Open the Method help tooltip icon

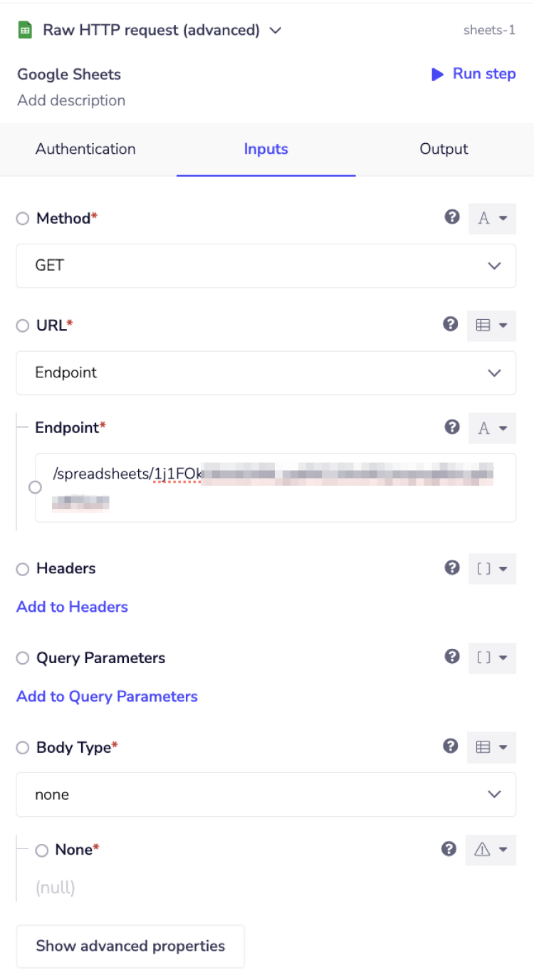pos(452,217)
